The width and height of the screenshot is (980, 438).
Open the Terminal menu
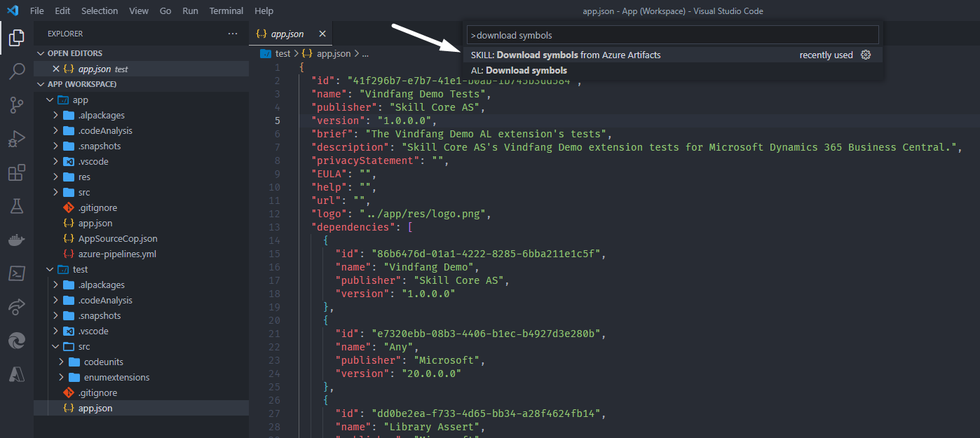[x=226, y=11]
